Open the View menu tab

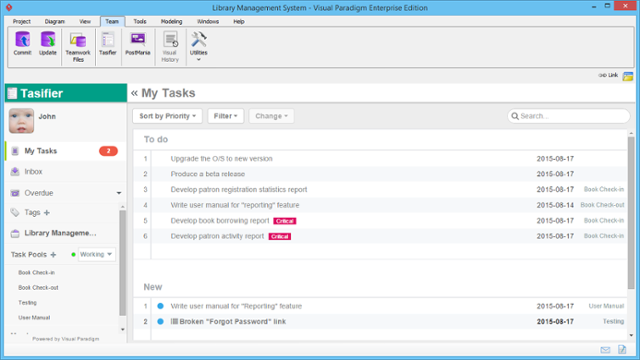tap(85, 22)
